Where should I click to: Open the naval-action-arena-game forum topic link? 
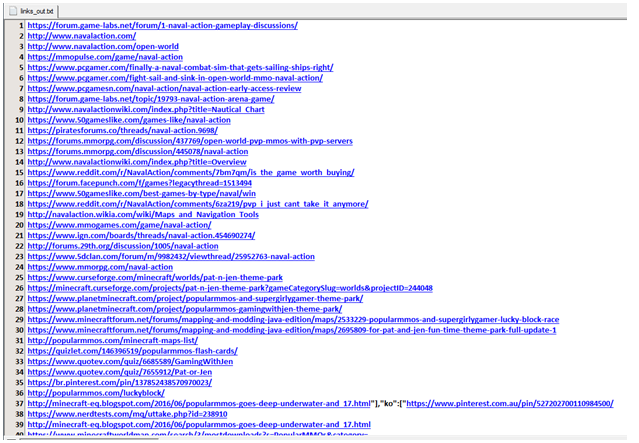151,99
